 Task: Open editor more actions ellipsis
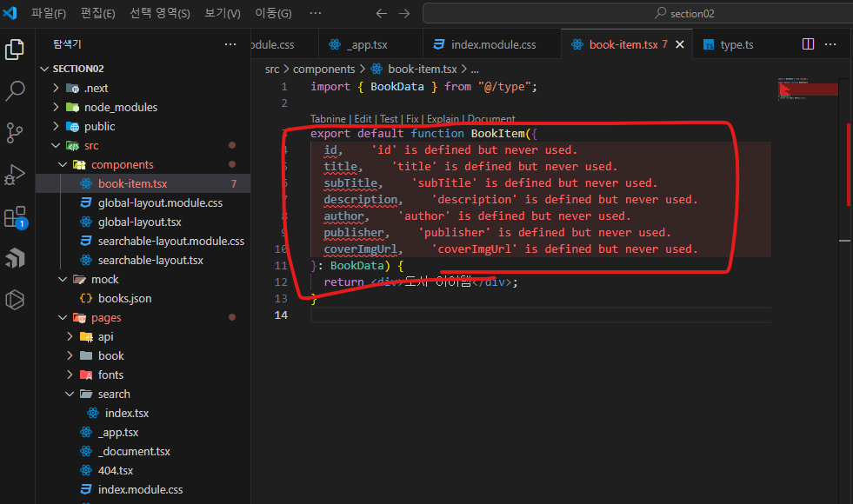click(830, 44)
